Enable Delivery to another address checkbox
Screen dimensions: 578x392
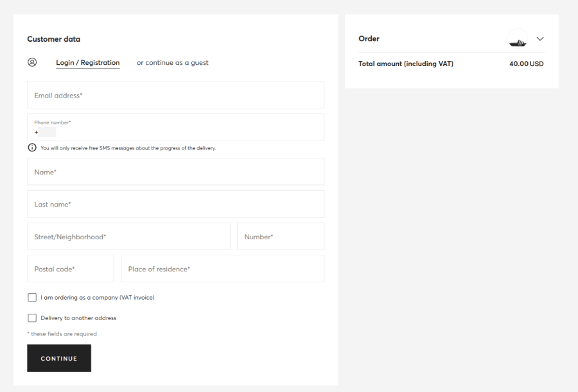point(32,318)
